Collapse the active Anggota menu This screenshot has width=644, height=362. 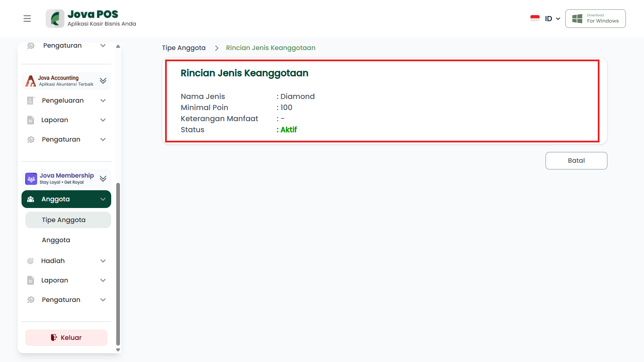point(103,199)
